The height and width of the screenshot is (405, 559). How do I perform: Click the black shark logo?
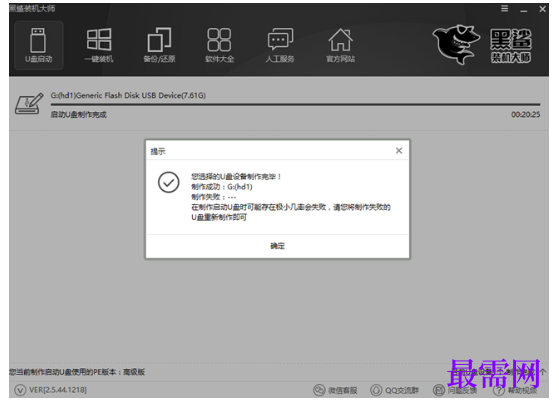456,45
